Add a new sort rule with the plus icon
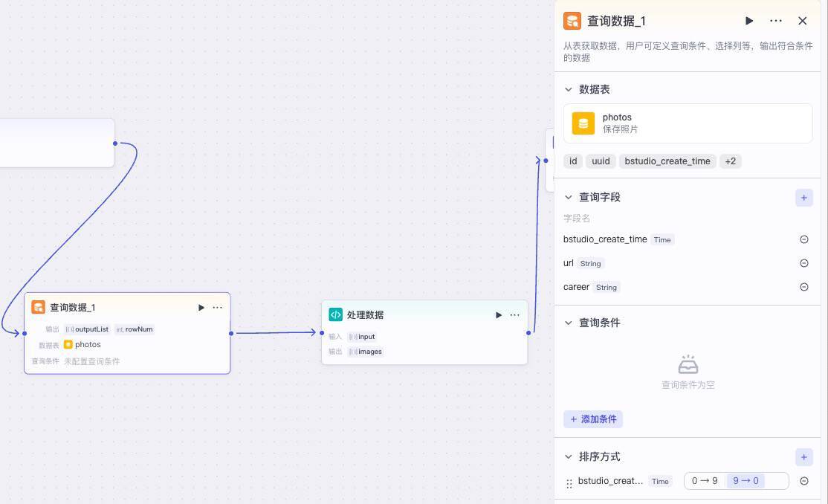 803,457
